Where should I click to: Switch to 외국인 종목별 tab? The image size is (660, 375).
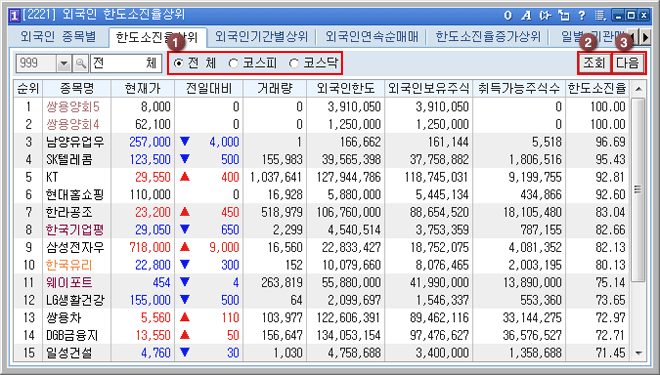58,37
